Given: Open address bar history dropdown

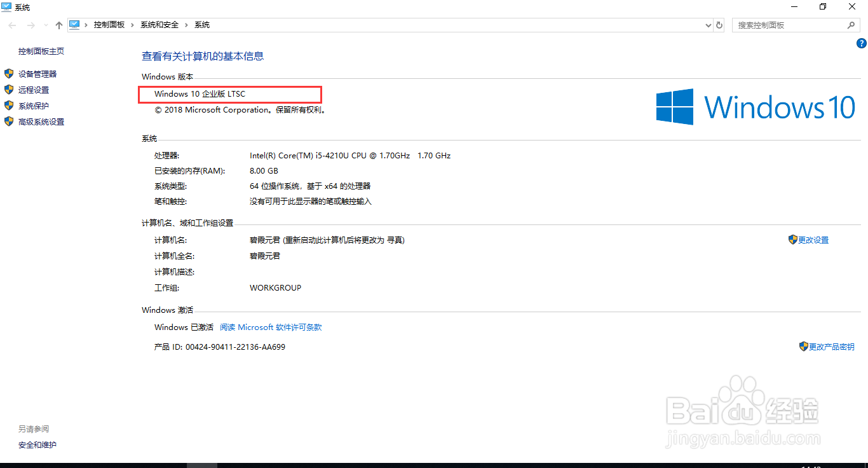Looking at the screenshot, I should [x=709, y=25].
